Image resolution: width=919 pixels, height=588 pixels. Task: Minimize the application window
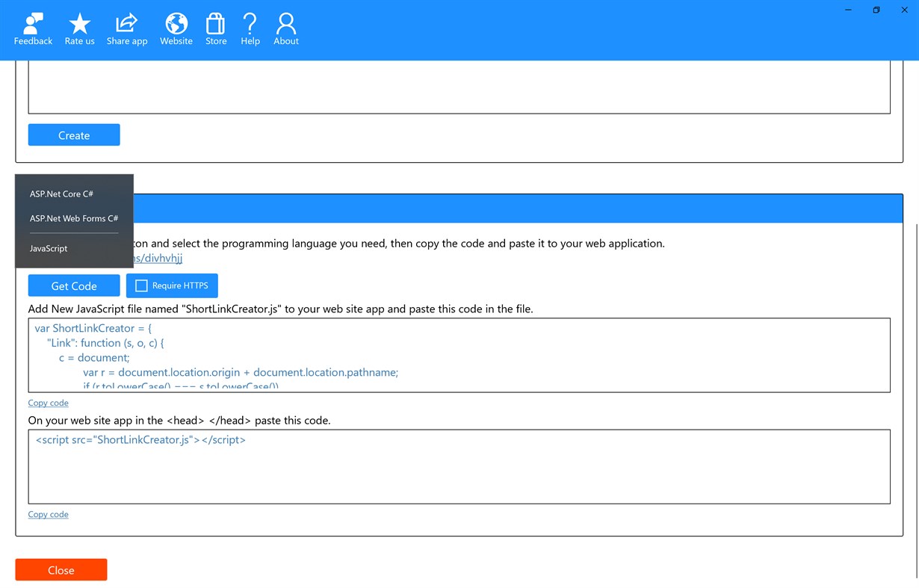(849, 10)
